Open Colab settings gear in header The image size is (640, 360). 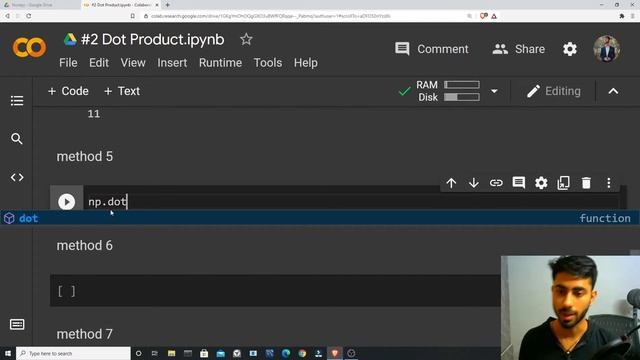click(570, 49)
